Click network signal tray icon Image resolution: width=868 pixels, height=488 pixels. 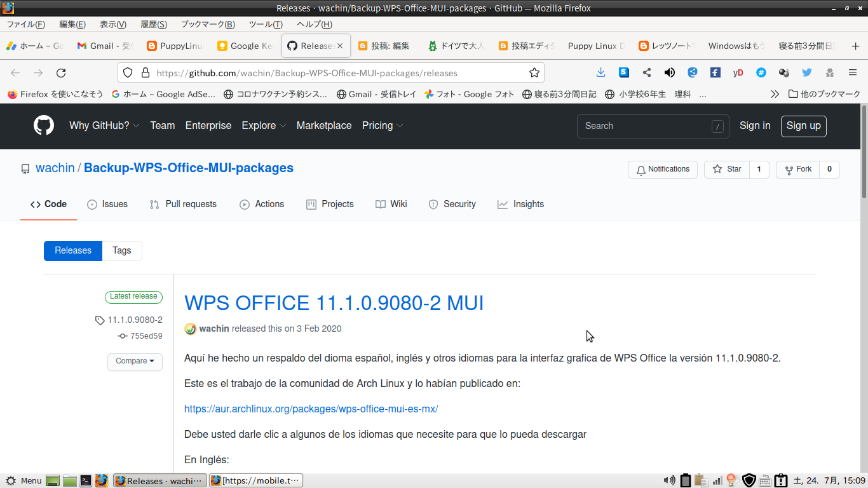[x=717, y=481]
